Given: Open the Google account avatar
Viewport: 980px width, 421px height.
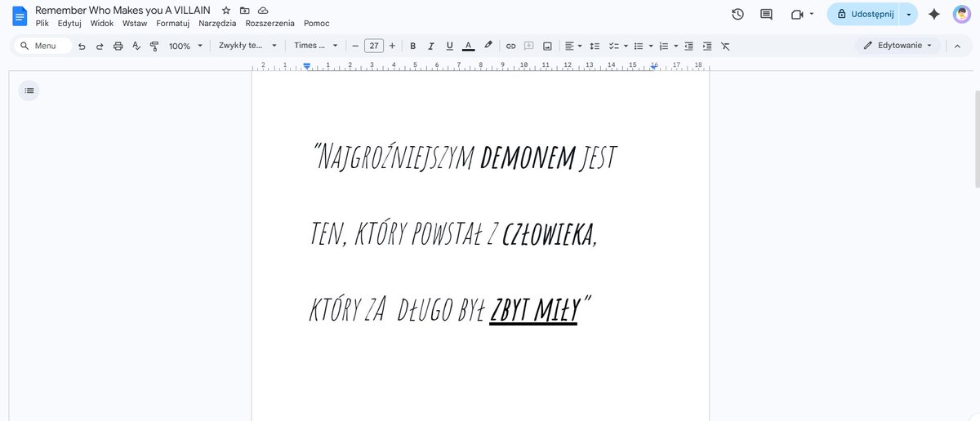Looking at the screenshot, I should (x=962, y=14).
